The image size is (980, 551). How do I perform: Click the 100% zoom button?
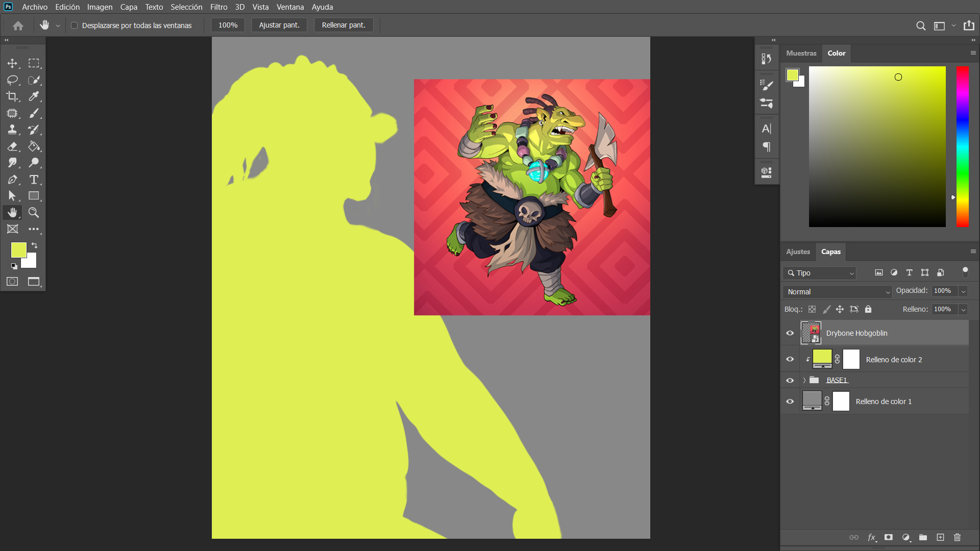[x=228, y=25]
